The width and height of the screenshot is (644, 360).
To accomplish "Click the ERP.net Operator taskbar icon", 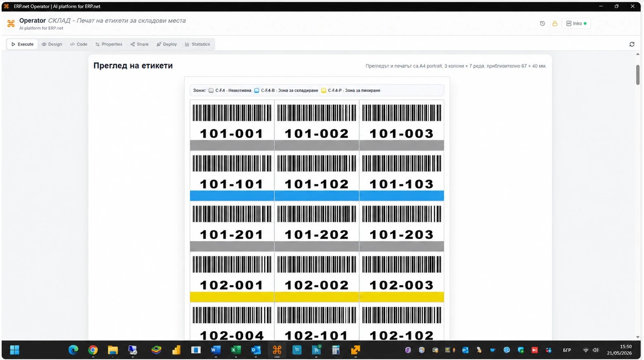I will [x=277, y=350].
